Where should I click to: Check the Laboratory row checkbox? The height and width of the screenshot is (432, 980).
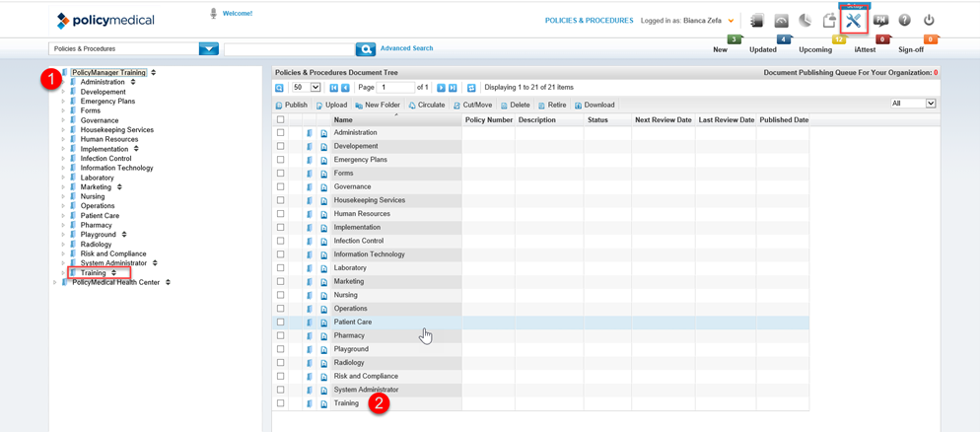coord(281,267)
